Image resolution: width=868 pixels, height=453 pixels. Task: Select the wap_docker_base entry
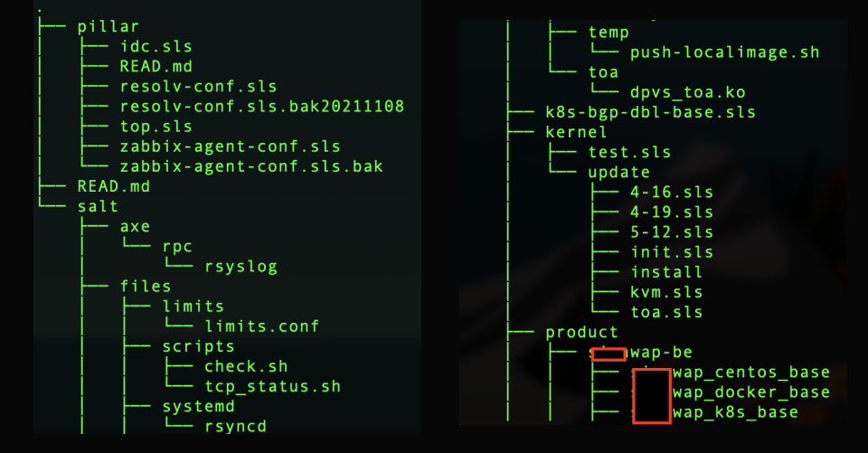750,392
